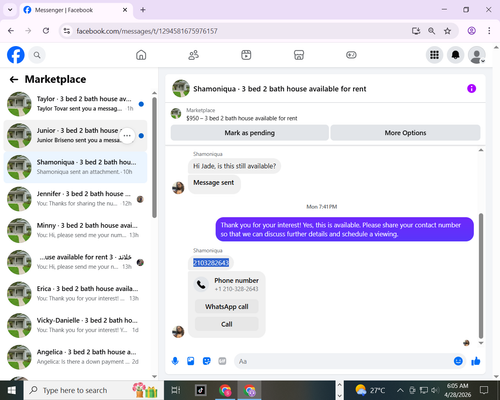Click the Windows taskbar search box
The width and height of the screenshot is (500, 400).
click(94, 390)
